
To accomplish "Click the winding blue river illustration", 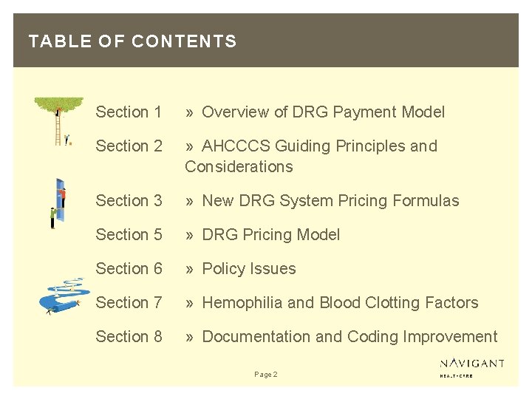I will click(x=64, y=295).
